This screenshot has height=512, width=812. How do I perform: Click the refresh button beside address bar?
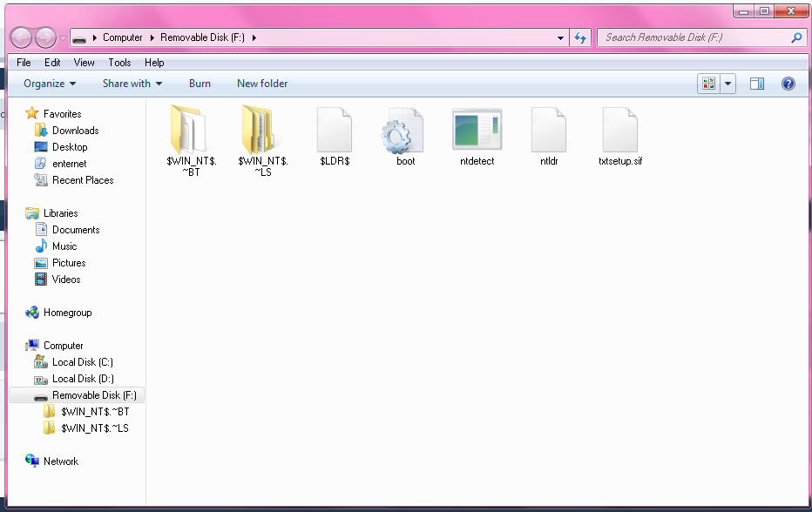(x=580, y=37)
